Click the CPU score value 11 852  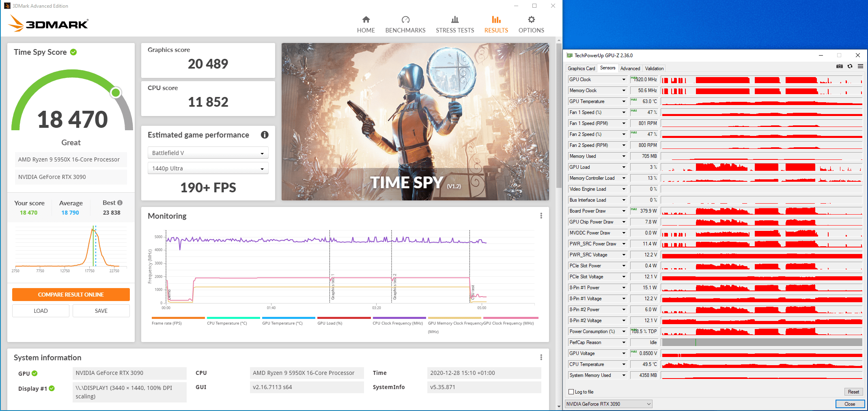208,102
